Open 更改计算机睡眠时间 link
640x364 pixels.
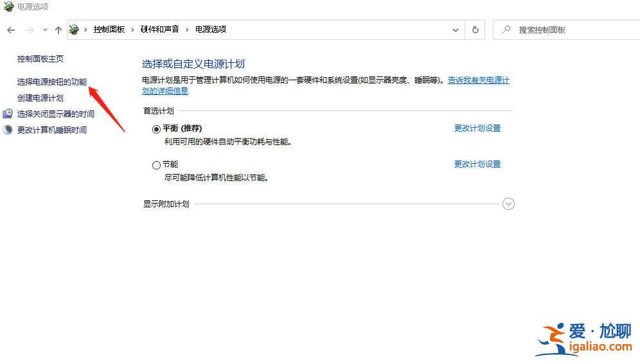(52, 130)
